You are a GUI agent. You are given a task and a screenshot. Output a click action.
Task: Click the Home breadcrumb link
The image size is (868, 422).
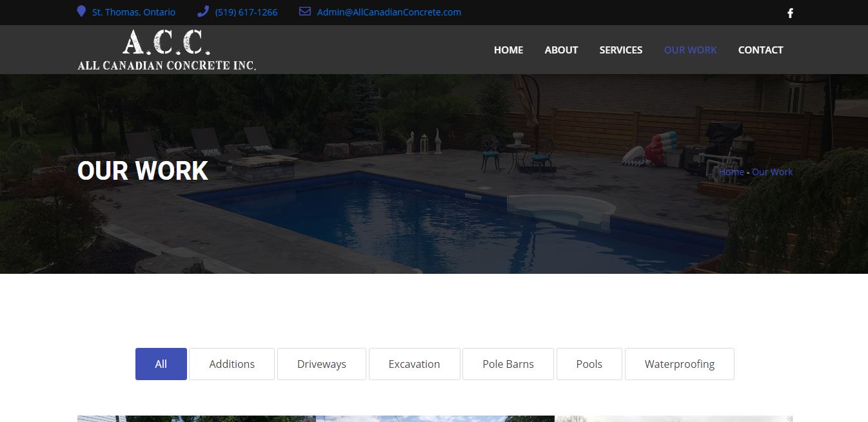coord(731,172)
